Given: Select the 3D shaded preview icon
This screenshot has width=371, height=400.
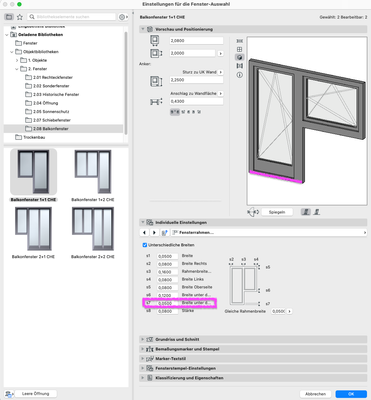Looking at the screenshot, I should (239, 57).
